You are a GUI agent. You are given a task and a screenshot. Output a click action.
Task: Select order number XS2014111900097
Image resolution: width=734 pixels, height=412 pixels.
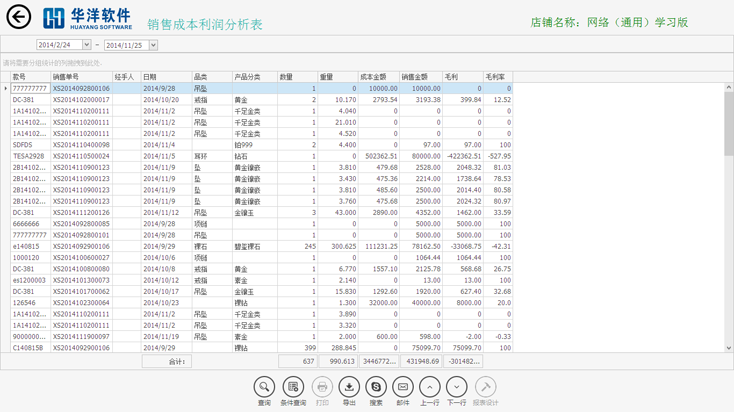point(81,337)
